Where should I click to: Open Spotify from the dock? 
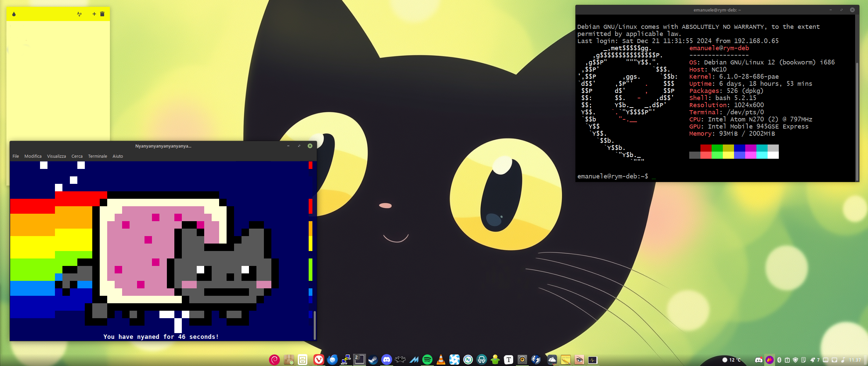(427, 360)
